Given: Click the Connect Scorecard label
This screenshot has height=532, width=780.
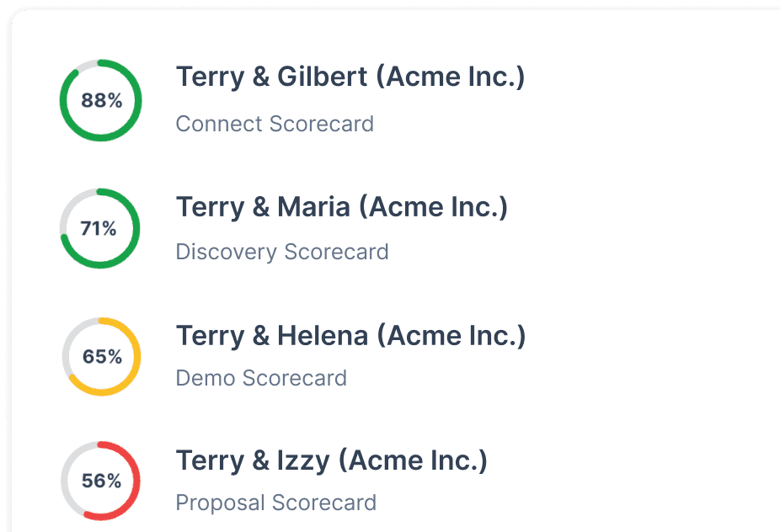Looking at the screenshot, I should coord(275,124).
